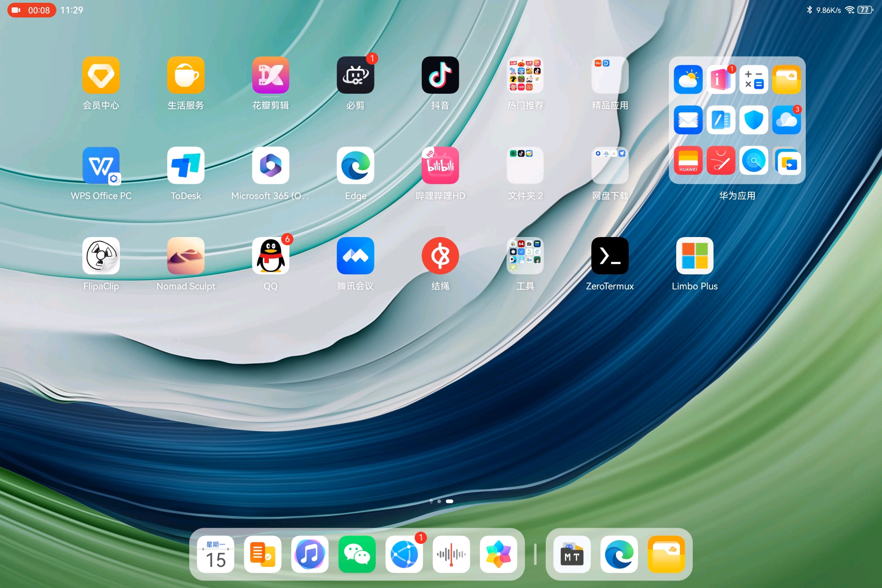The image size is (882, 588).
Task: Open MT Manager in recent dock
Action: coord(572,554)
